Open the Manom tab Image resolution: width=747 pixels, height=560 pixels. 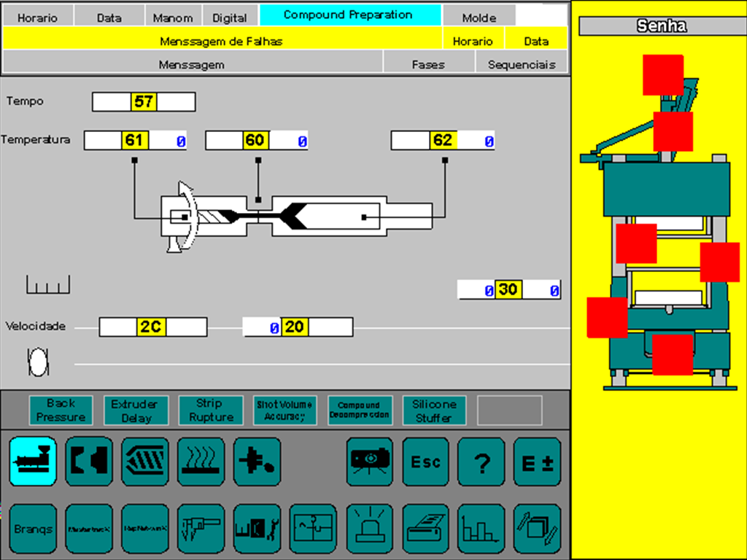coord(174,17)
